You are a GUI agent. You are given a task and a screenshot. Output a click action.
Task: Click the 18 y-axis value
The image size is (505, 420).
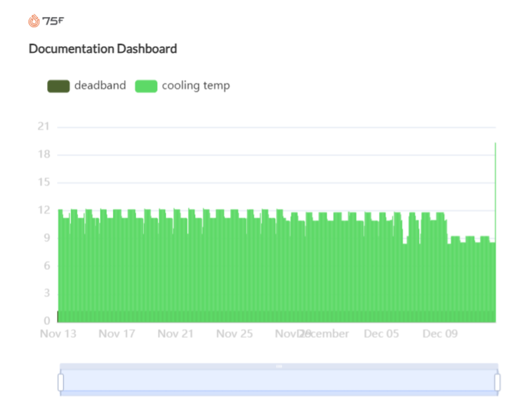(x=44, y=154)
